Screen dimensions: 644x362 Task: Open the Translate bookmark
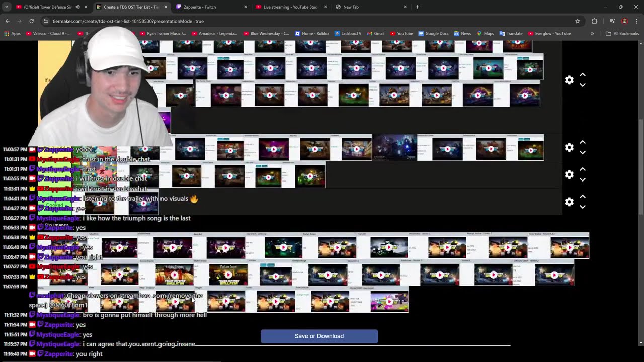click(511, 34)
